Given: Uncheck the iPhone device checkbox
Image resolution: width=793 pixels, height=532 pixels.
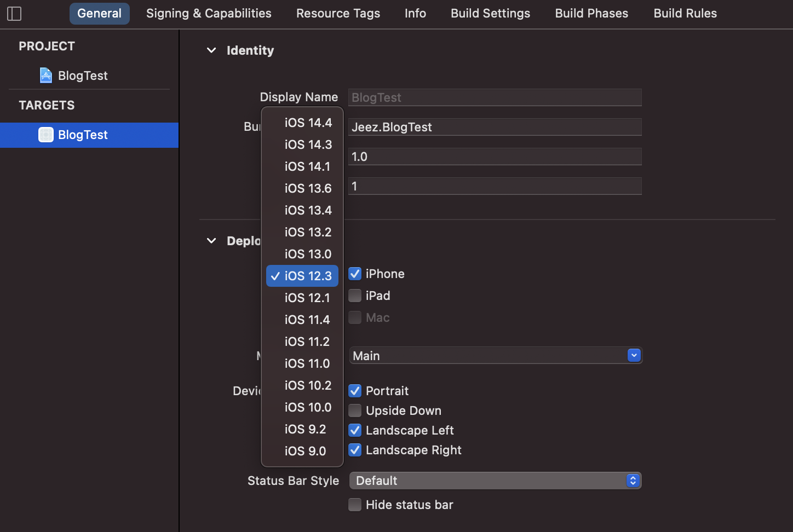Looking at the screenshot, I should pos(355,274).
